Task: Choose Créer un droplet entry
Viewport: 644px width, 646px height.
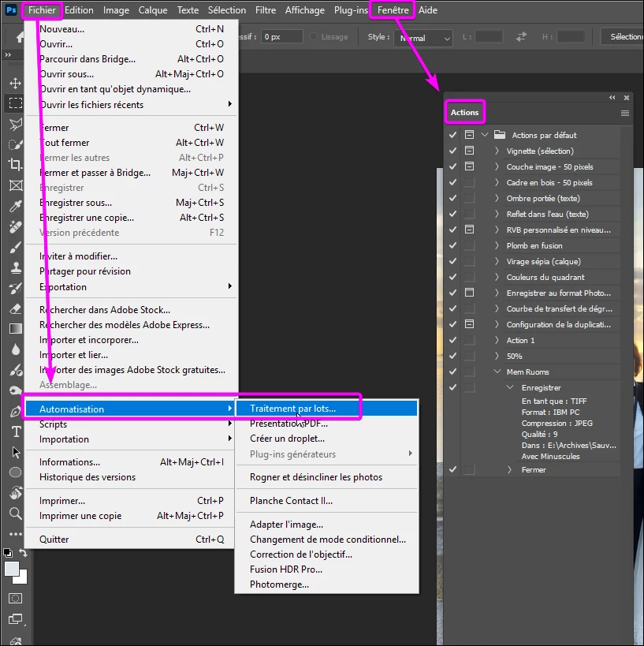Action: click(x=326, y=439)
